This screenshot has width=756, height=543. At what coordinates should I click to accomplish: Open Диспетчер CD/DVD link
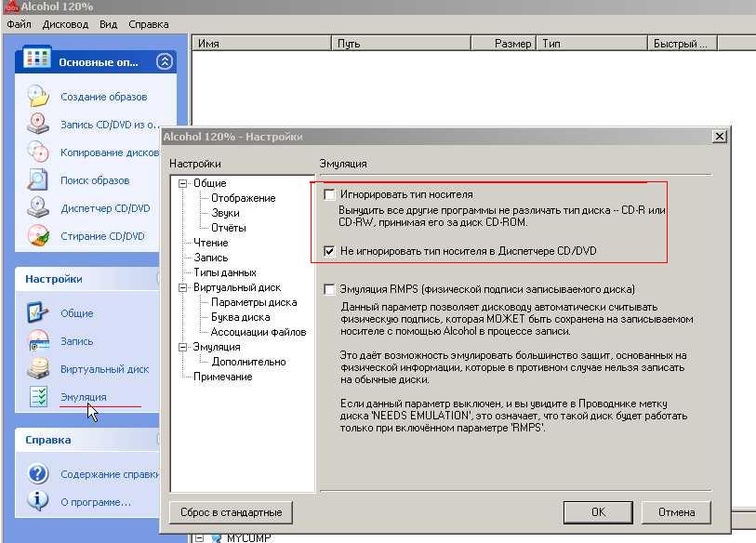(x=105, y=208)
